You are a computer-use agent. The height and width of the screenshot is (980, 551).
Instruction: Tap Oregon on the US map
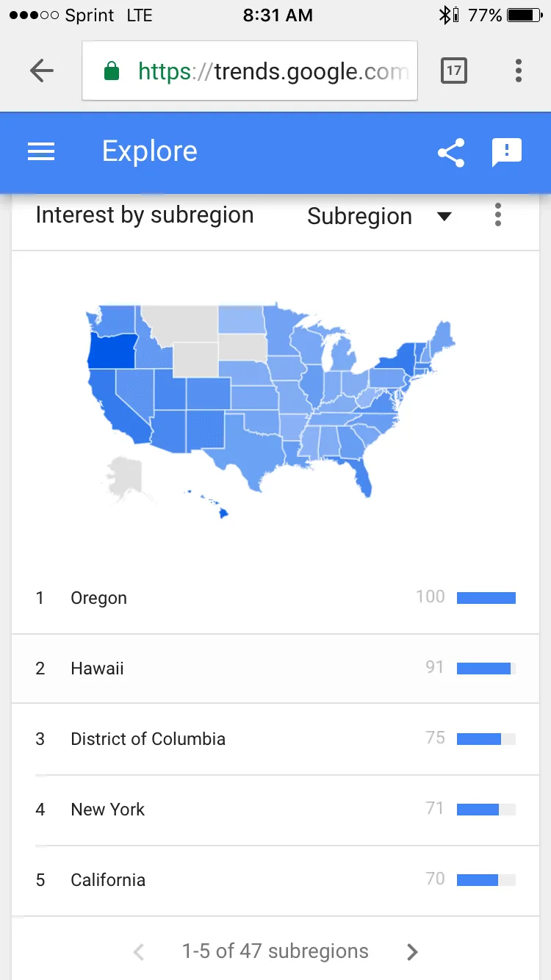click(x=112, y=351)
